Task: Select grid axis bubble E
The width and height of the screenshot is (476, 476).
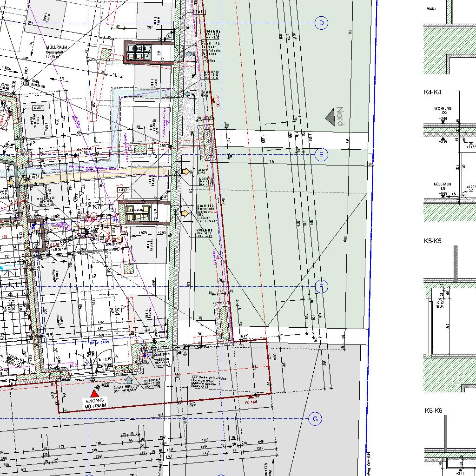Action: click(321, 155)
